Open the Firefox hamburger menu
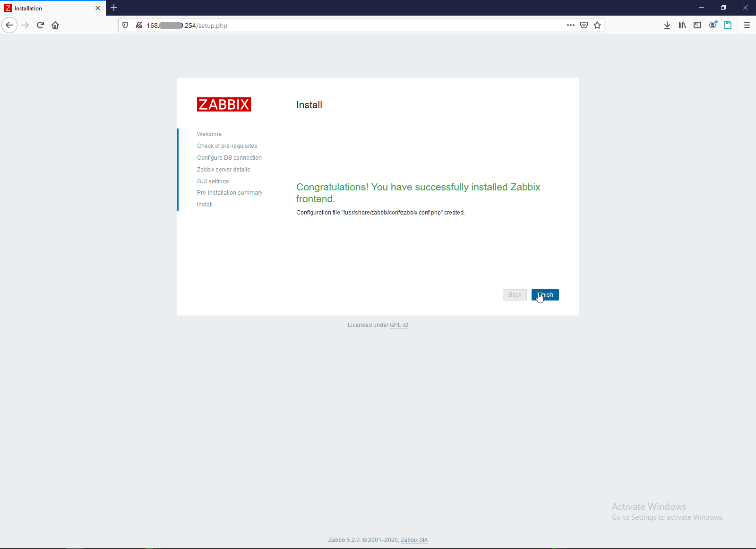This screenshot has height=549, width=756. tap(747, 25)
